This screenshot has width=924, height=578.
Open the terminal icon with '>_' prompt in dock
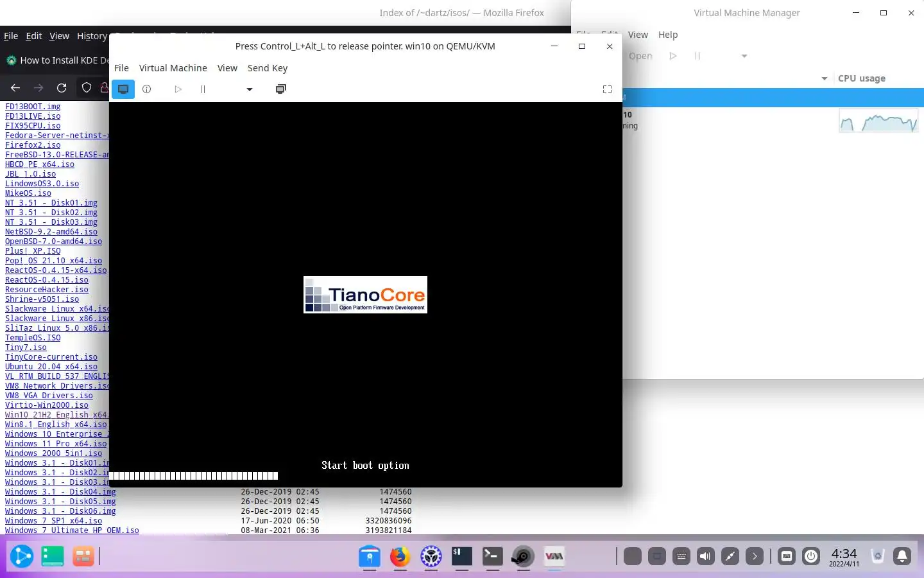pos(493,556)
